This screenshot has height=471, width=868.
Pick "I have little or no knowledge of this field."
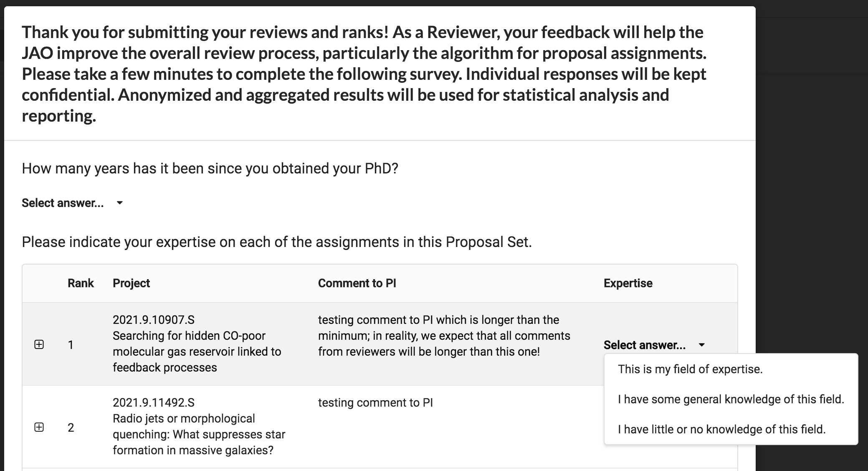point(721,429)
